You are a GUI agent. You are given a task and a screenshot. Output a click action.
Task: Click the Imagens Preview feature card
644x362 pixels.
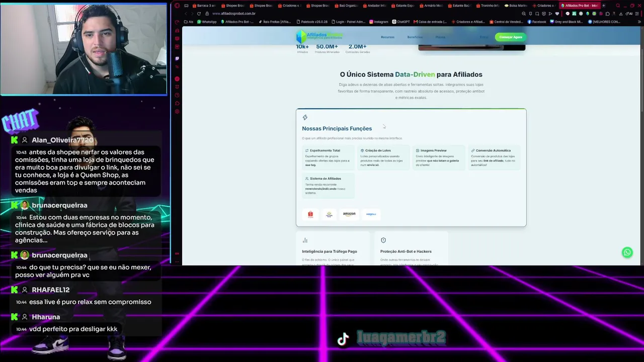point(439,158)
